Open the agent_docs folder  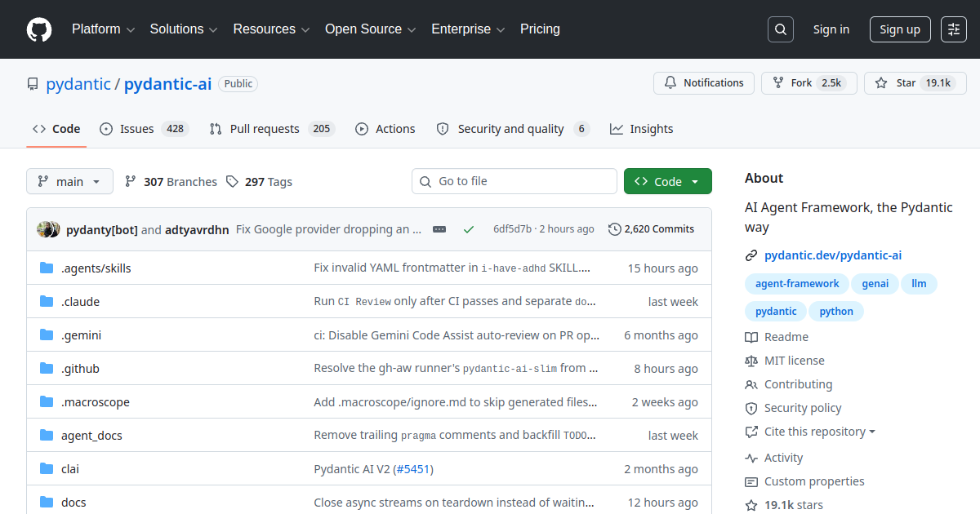click(91, 436)
